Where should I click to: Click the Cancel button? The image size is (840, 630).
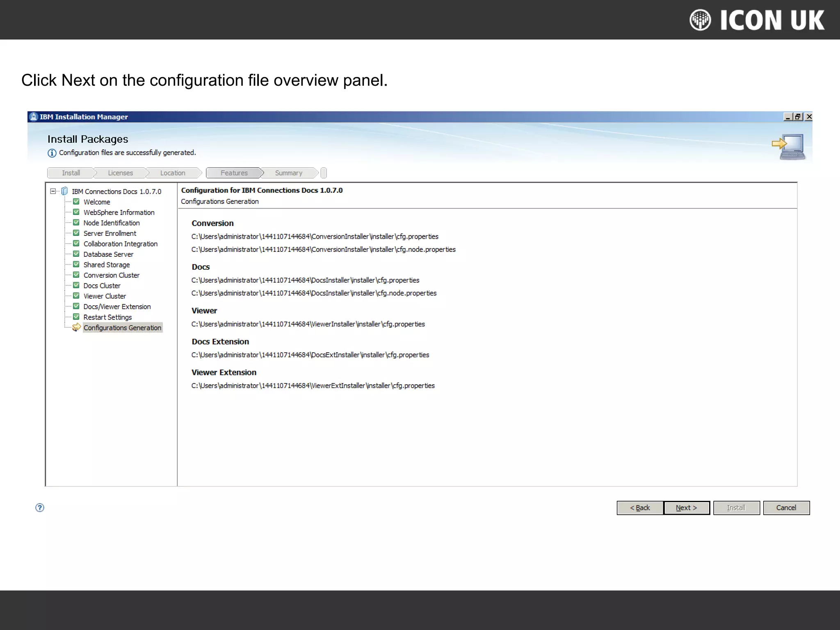786,508
